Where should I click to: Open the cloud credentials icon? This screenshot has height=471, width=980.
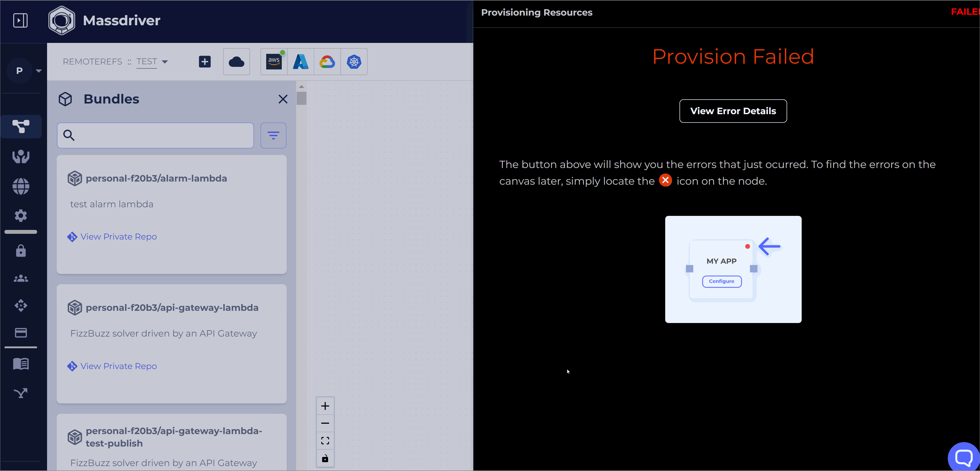click(x=236, y=61)
